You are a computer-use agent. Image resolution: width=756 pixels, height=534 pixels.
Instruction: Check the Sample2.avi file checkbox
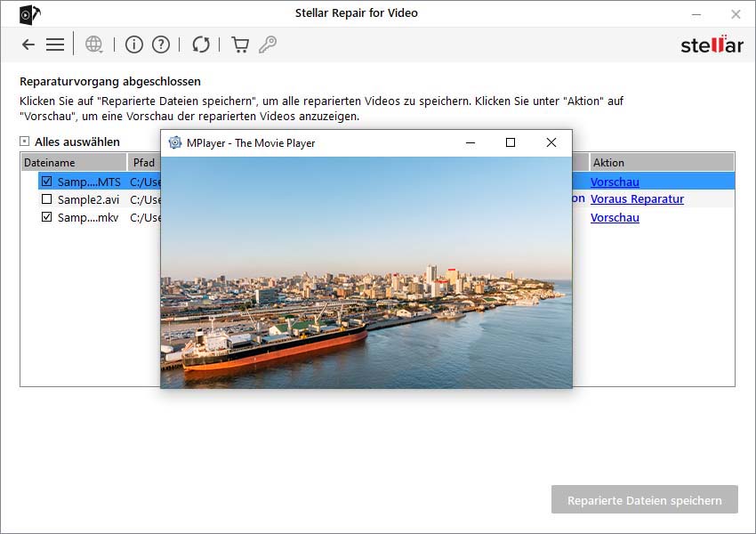[x=47, y=199]
